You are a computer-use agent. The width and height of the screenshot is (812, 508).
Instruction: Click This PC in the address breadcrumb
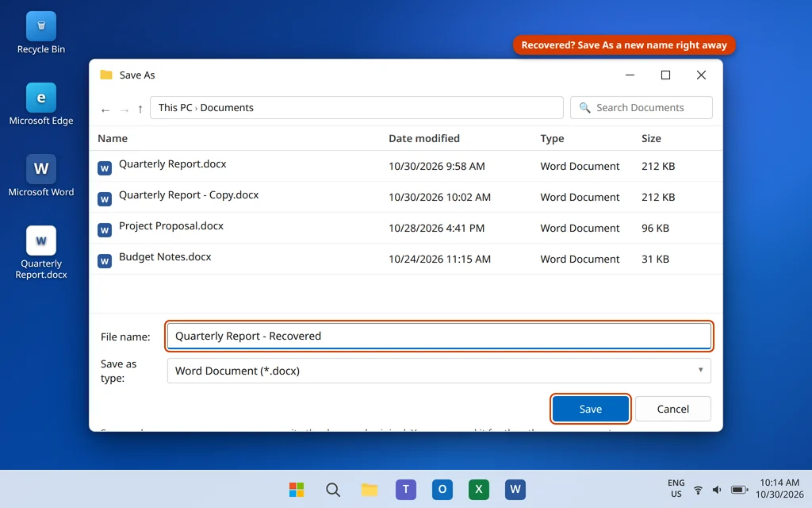(175, 107)
